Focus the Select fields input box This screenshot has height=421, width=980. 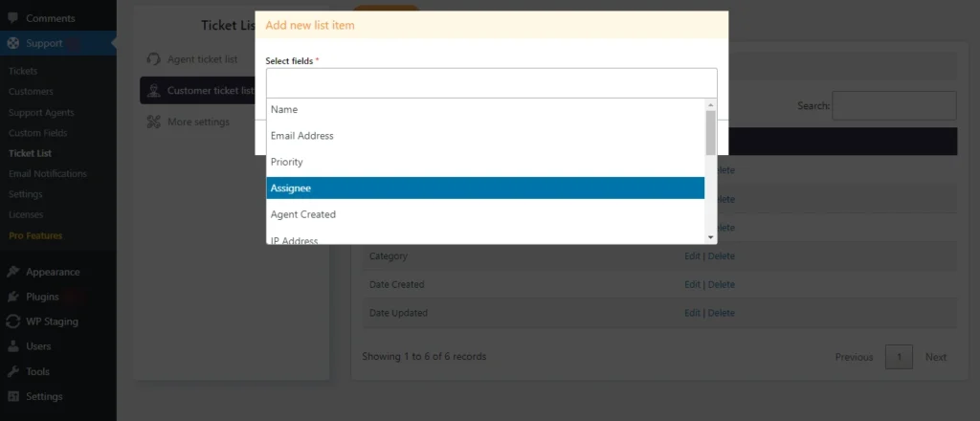coord(491,83)
